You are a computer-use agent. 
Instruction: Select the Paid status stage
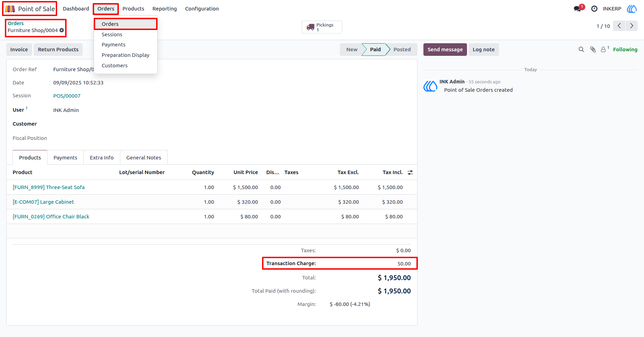[x=375, y=50]
